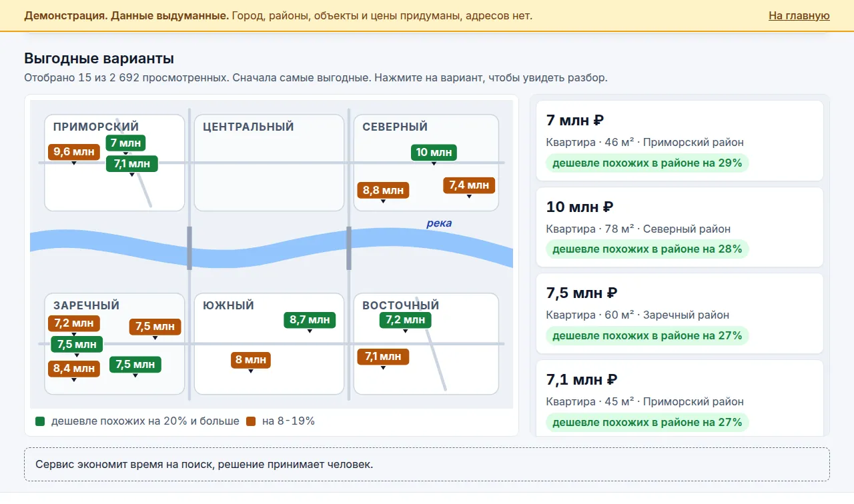
Task: Click the 'дешевле похожих в районе на 29%' badge
Action: pyautogui.click(x=647, y=163)
